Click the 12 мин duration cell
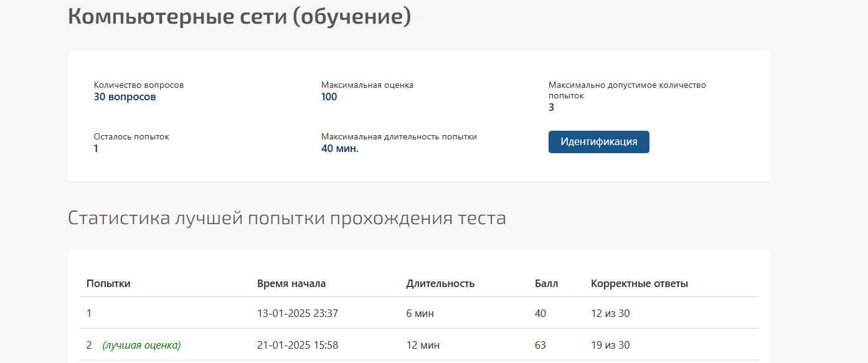 click(423, 345)
